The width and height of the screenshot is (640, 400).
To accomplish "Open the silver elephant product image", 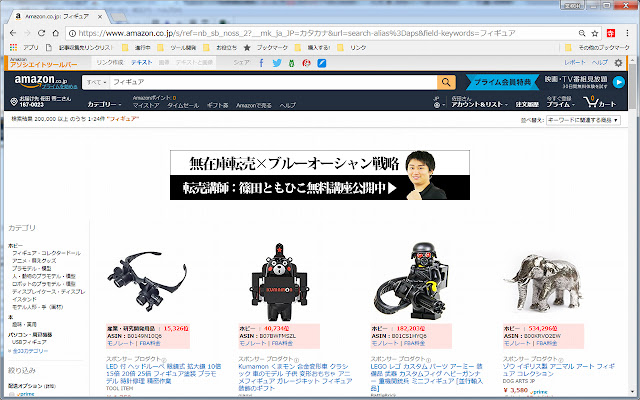I will point(543,283).
